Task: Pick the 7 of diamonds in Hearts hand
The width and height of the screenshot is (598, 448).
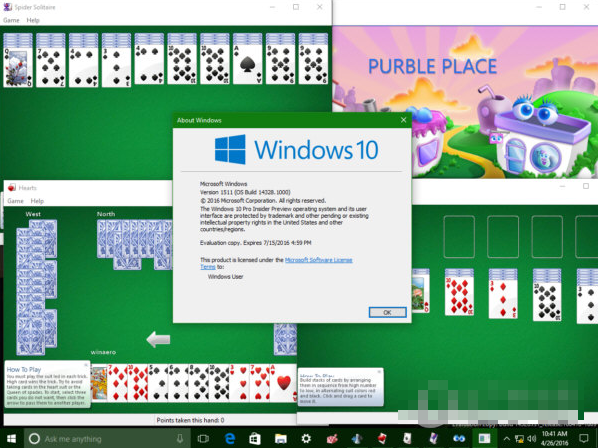Action: [117, 383]
